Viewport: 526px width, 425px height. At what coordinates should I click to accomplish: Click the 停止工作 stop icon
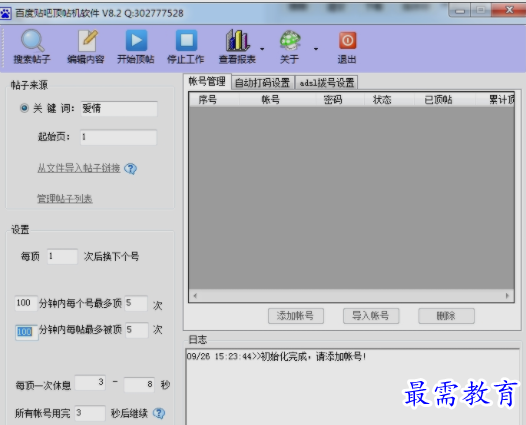187,40
